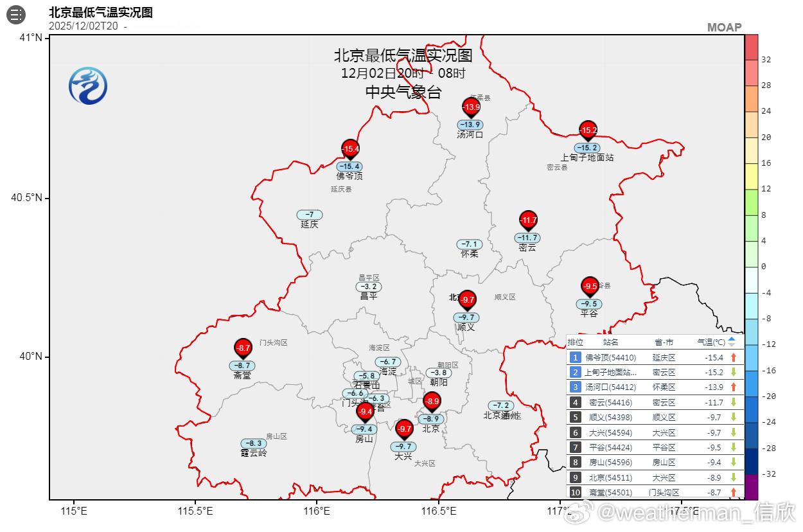Select the 佛爷顶 -15.4 red map pin
The height and width of the screenshot is (532, 803).
(x=350, y=150)
